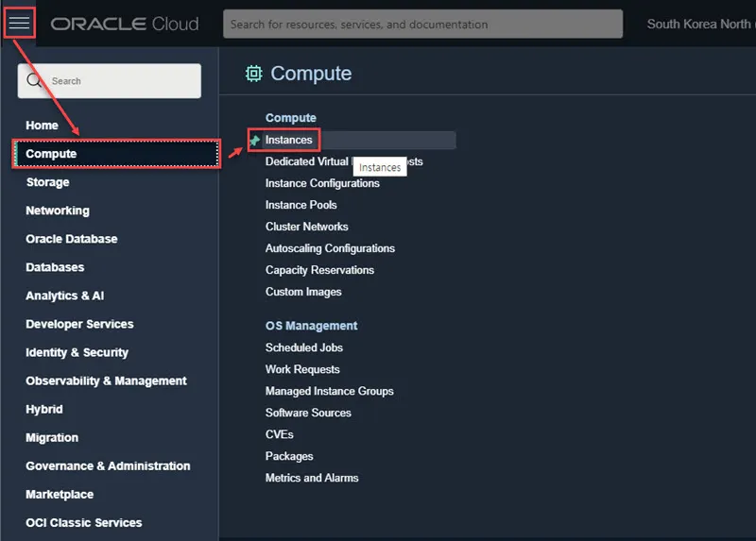Open Software Sources link
Image resolution: width=756 pixels, height=541 pixels.
point(308,413)
